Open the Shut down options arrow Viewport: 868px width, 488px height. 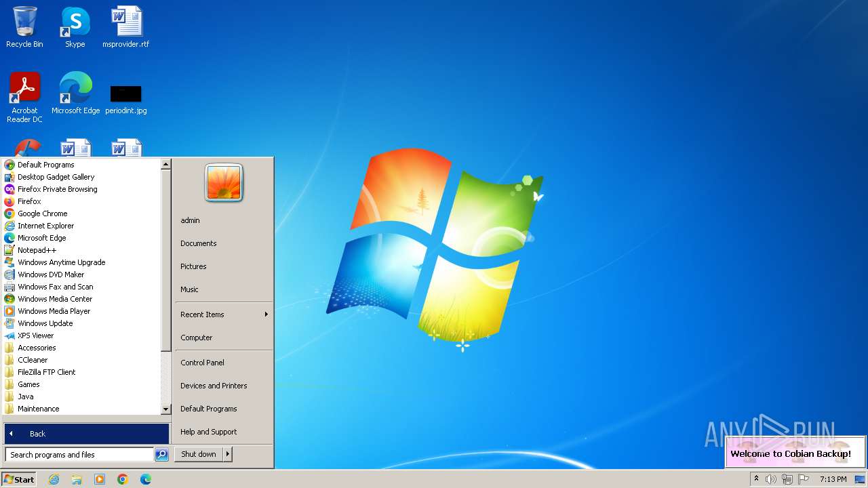(228, 454)
